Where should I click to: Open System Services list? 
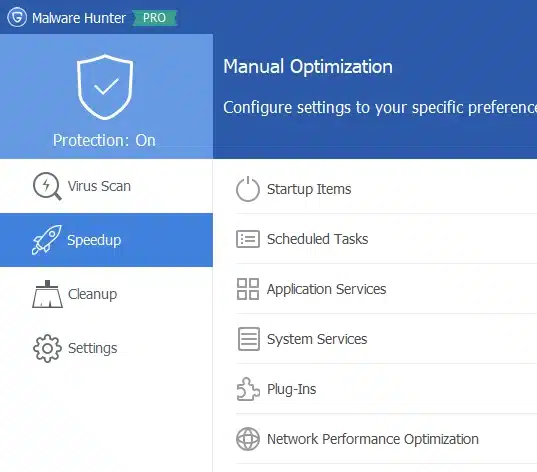click(x=386, y=339)
